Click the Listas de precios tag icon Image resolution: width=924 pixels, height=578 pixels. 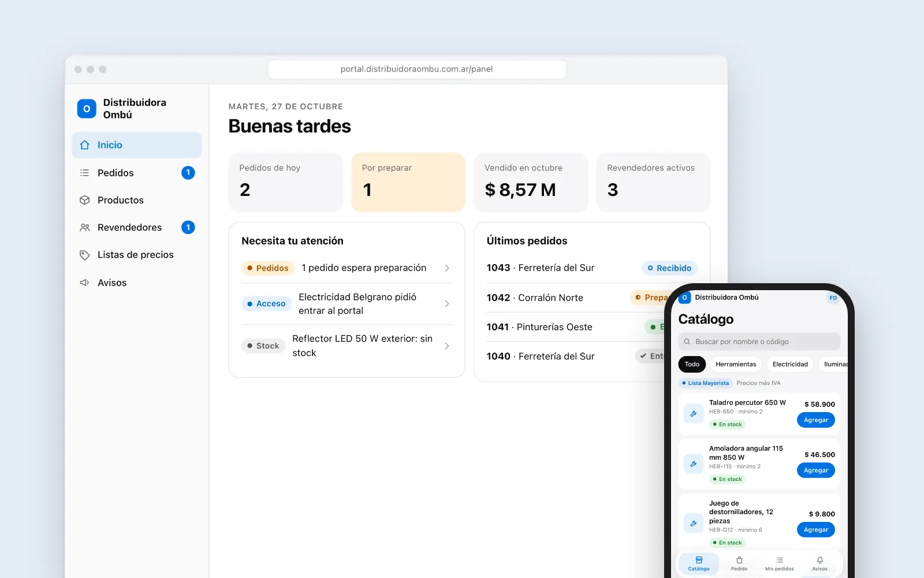[x=85, y=255]
